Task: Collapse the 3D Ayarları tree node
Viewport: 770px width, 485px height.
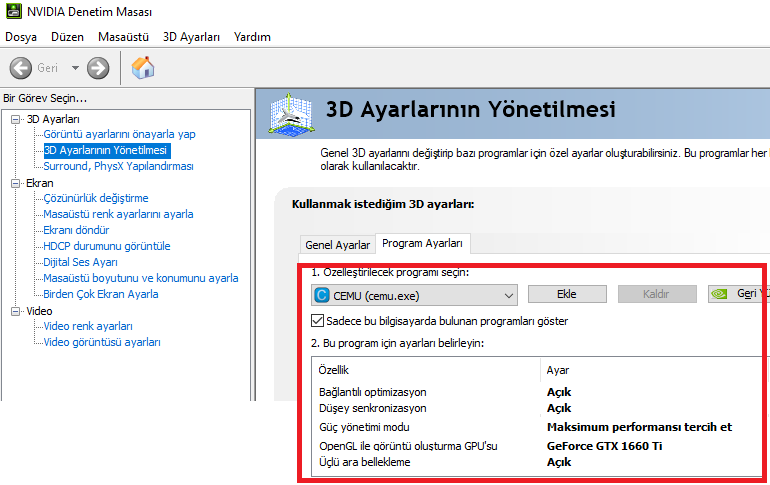Action: (16, 119)
